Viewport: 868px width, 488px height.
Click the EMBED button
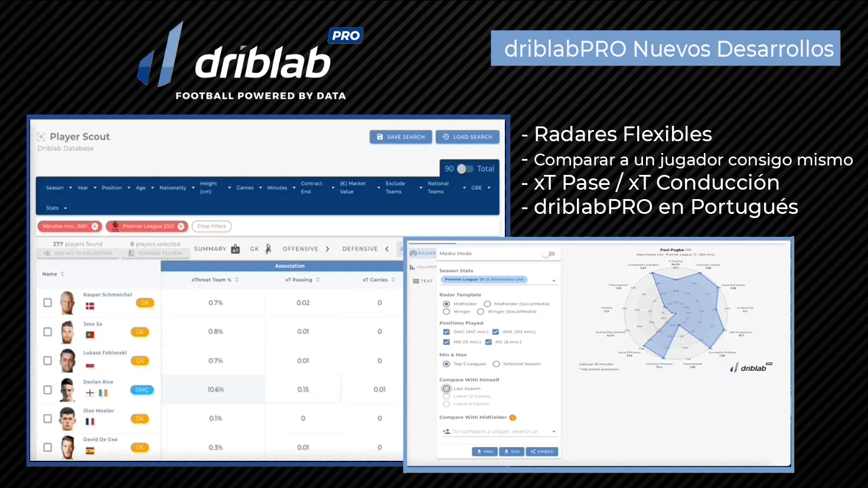(542, 451)
